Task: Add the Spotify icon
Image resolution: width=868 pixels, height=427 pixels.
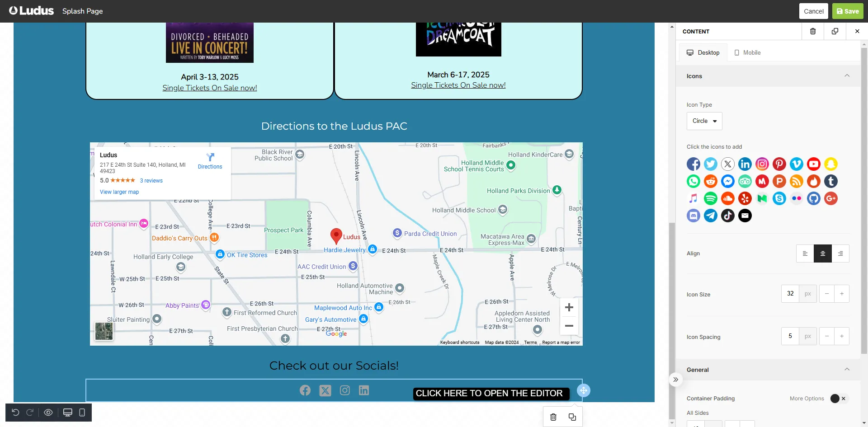Action: pyautogui.click(x=711, y=198)
